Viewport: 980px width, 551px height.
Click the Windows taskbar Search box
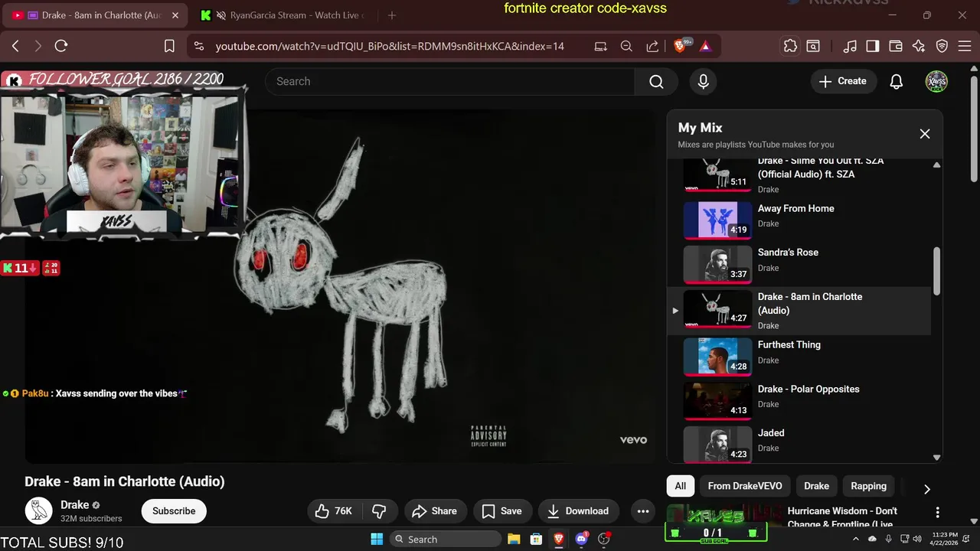[446, 539]
